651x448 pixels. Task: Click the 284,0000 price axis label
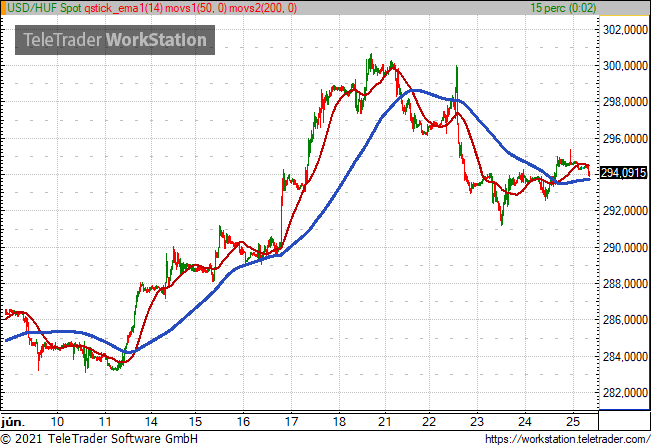[625, 356]
